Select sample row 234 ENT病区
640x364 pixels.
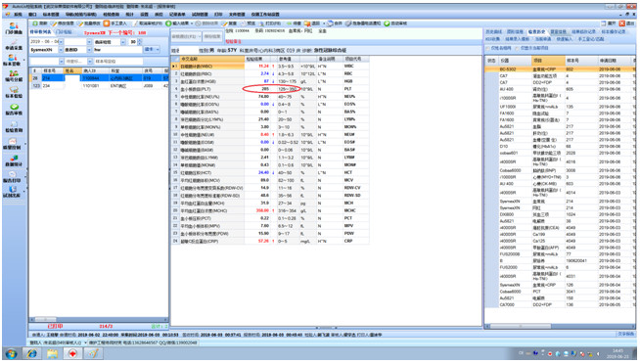[99, 86]
